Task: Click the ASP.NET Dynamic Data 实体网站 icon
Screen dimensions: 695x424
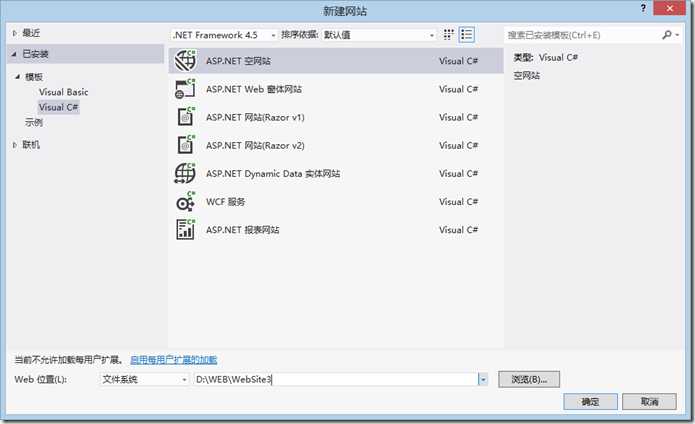Action: pyautogui.click(x=185, y=173)
